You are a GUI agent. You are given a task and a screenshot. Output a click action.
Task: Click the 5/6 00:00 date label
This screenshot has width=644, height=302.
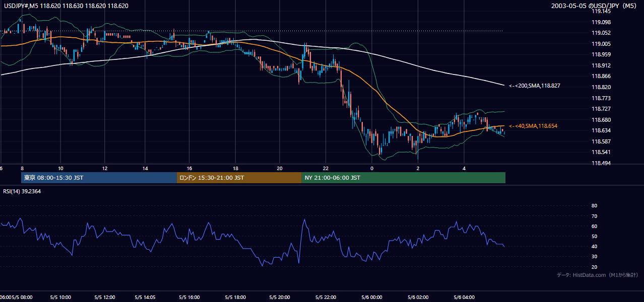click(x=372, y=297)
